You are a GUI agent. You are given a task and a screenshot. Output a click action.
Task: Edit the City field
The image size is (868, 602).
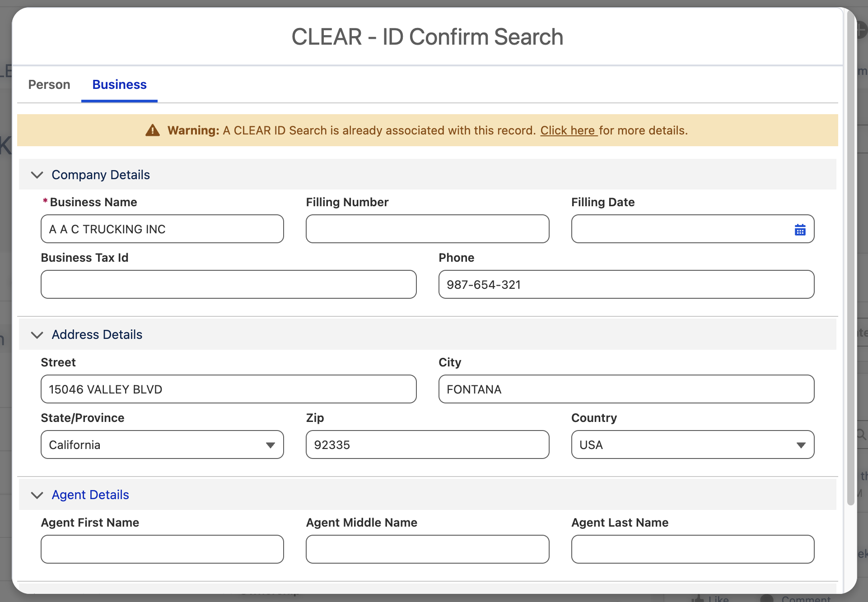(x=626, y=389)
